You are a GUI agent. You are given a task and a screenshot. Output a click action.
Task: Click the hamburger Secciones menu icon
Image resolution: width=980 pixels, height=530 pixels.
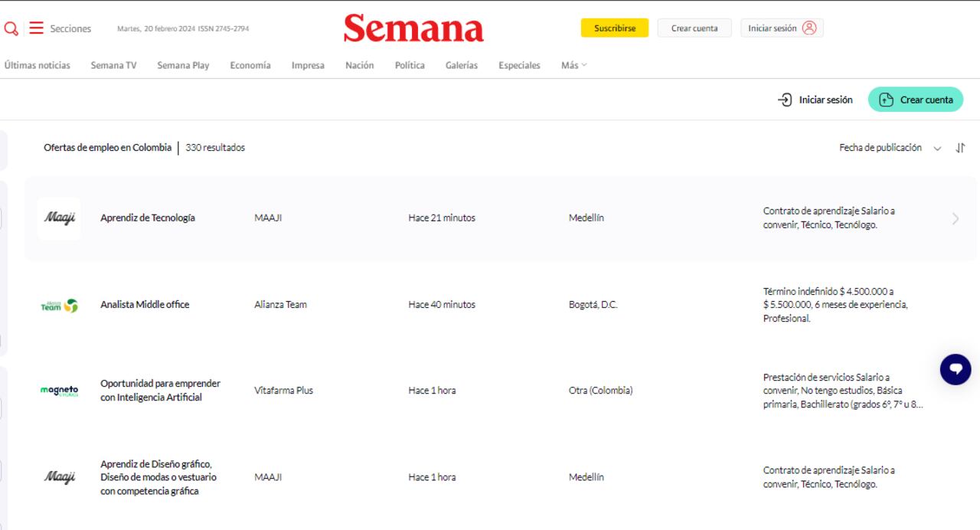click(x=36, y=28)
